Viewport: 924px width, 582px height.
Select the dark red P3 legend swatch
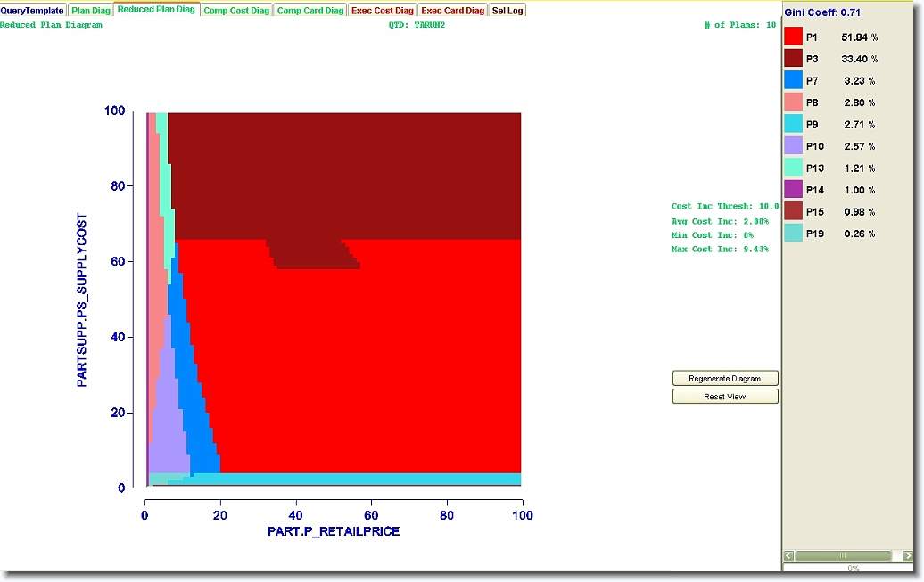click(x=793, y=58)
